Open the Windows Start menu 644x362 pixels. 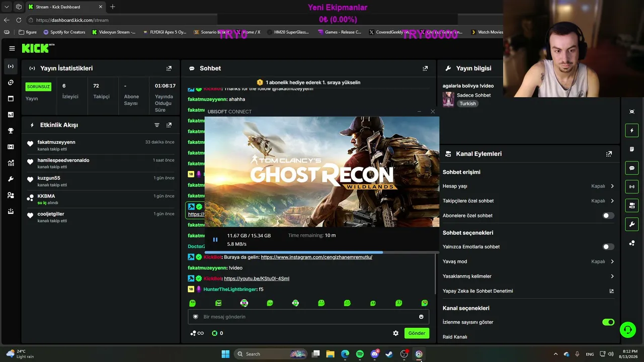click(x=225, y=354)
